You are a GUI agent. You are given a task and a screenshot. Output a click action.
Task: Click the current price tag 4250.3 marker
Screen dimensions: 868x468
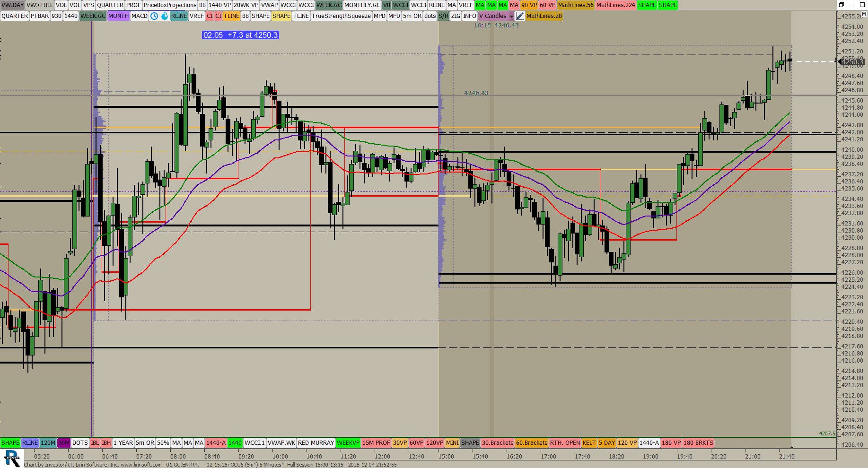click(x=852, y=61)
